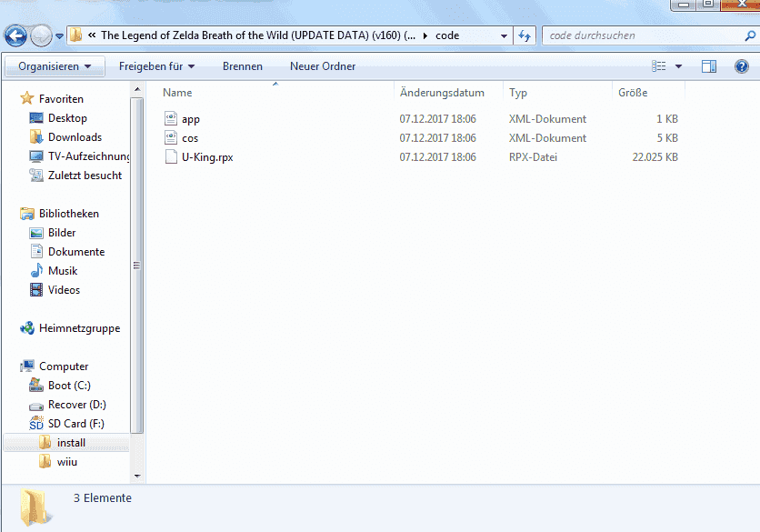Click 'RPX-Datei' type cell
Image resolution: width=760 pixels, height=532 pixels.
[533, 157]
